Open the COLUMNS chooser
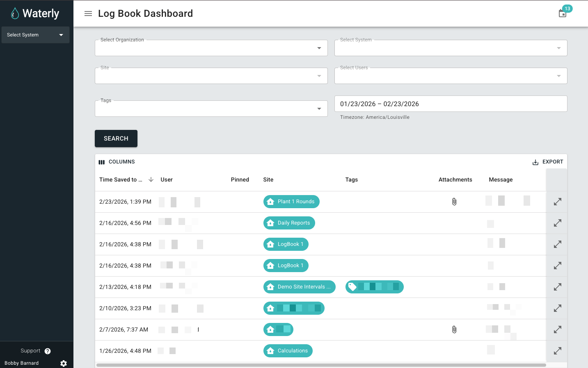 pos(117,162)
